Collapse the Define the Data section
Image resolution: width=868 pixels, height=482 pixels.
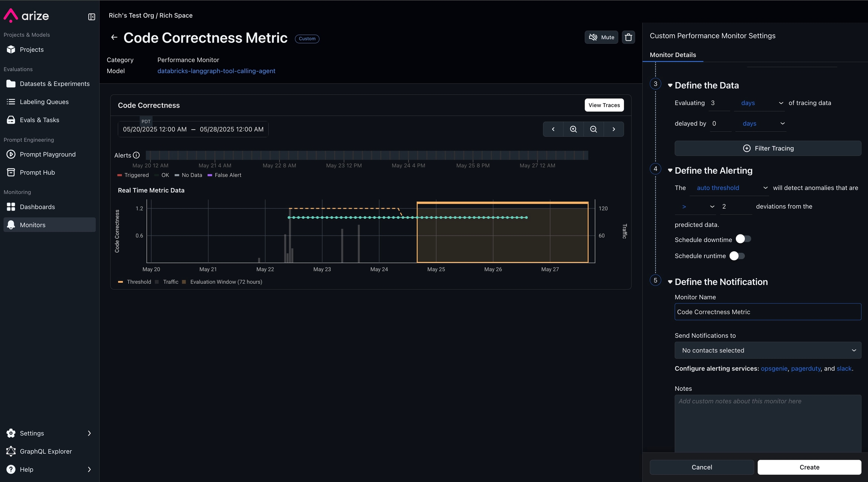[x=670, y=86]
